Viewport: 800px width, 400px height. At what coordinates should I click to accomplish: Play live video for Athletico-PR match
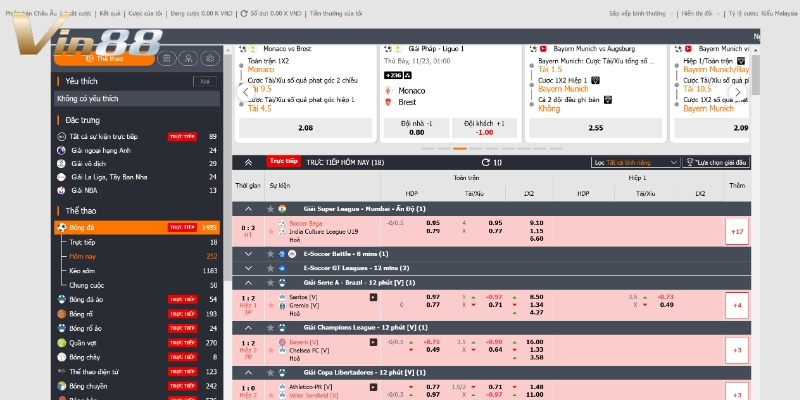(x=373, y=387)
